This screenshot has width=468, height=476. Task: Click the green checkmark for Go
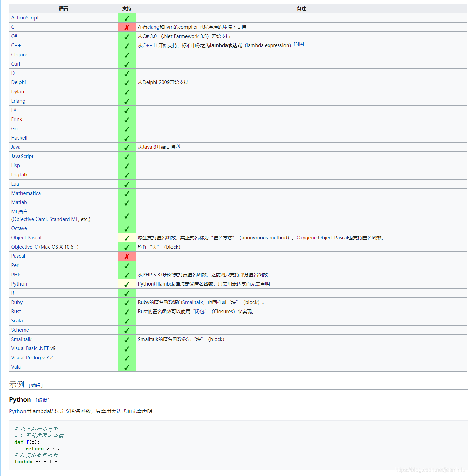pos(127,129)
